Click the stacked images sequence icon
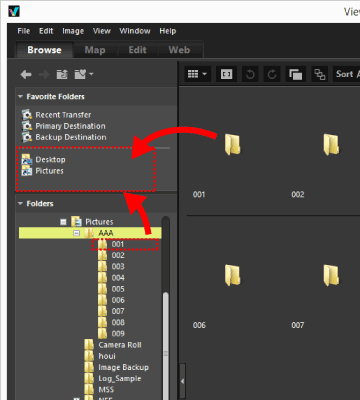 coord(295,74)
